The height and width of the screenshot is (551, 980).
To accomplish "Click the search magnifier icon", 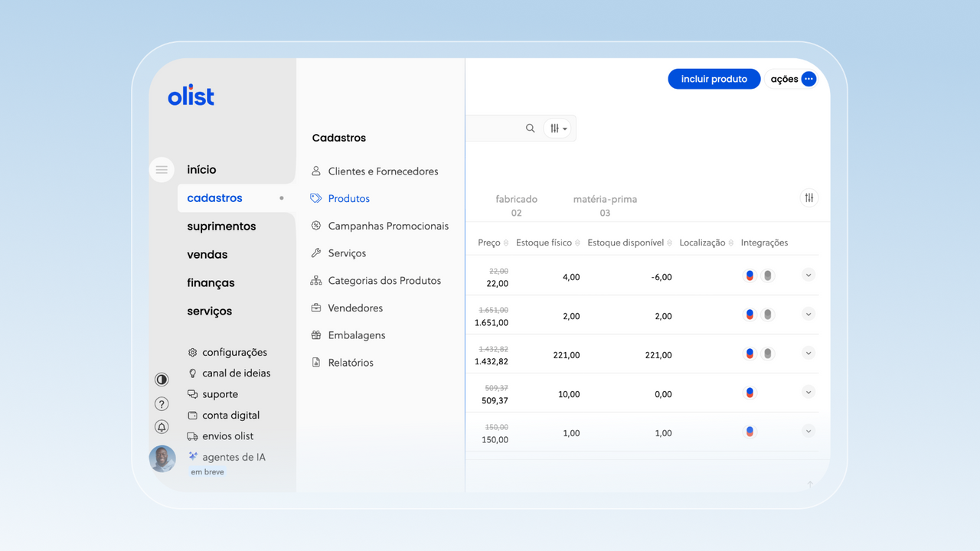I will [x=530, y=129].
